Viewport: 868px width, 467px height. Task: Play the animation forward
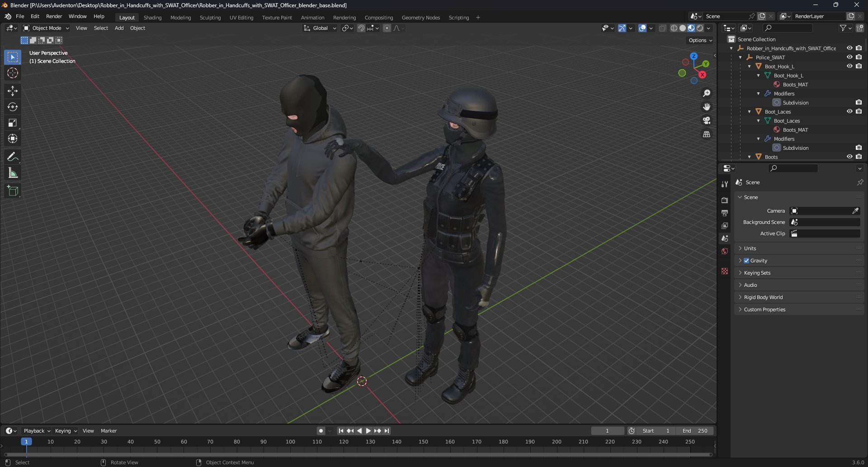368,431
